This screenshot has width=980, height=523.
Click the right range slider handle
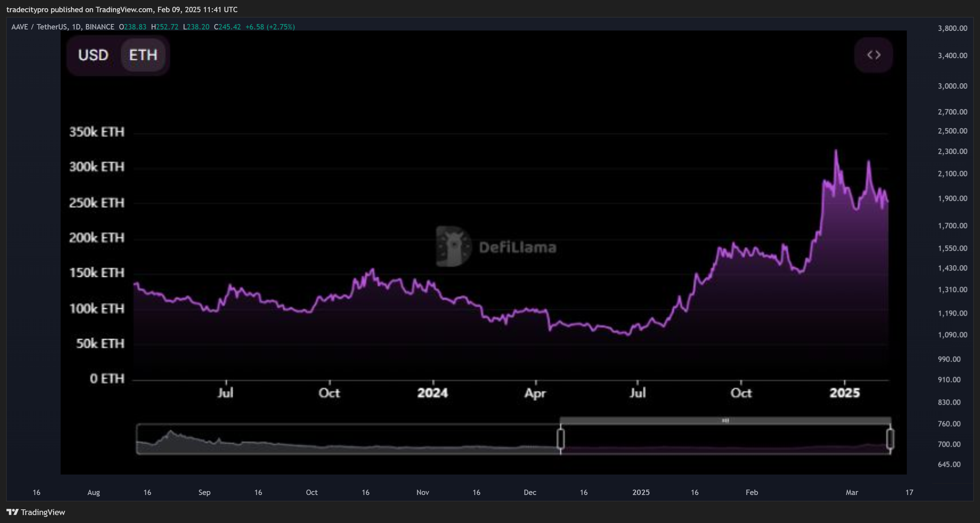890,439
